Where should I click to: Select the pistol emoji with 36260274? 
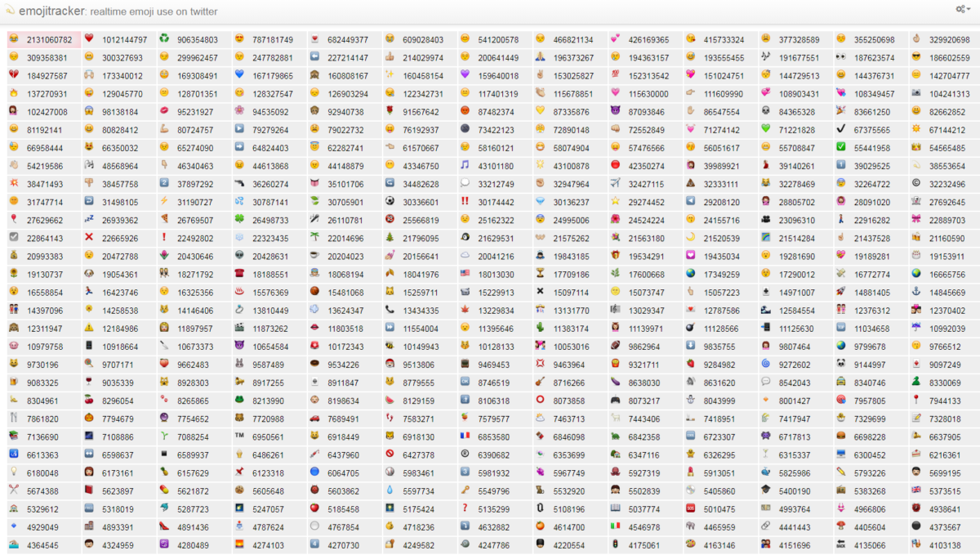[x=239, y=183]
